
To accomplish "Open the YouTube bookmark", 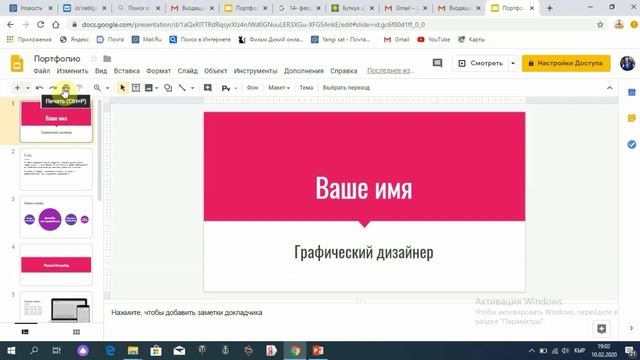I will pyautogui.click(x=434, y=40).
